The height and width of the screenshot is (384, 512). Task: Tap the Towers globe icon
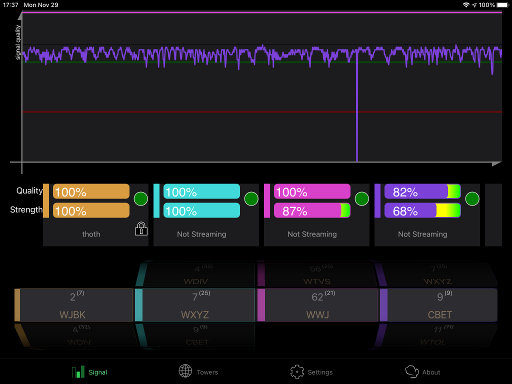[x=185, y=371]
